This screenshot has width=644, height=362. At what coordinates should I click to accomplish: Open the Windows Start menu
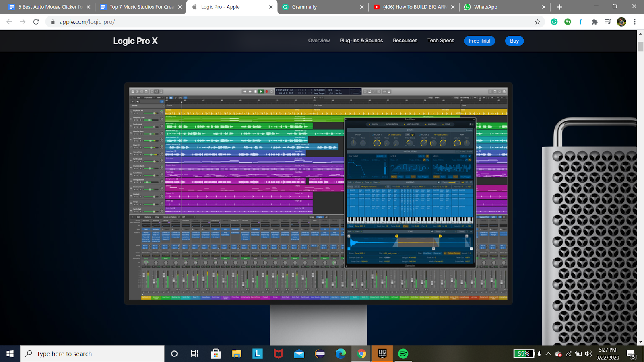(x=10, y=354)
